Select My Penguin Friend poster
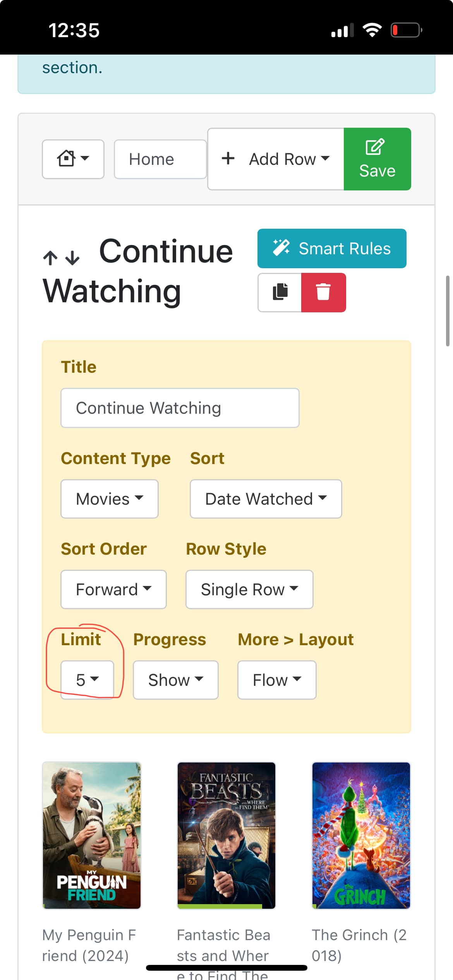 tap(92, 835)
